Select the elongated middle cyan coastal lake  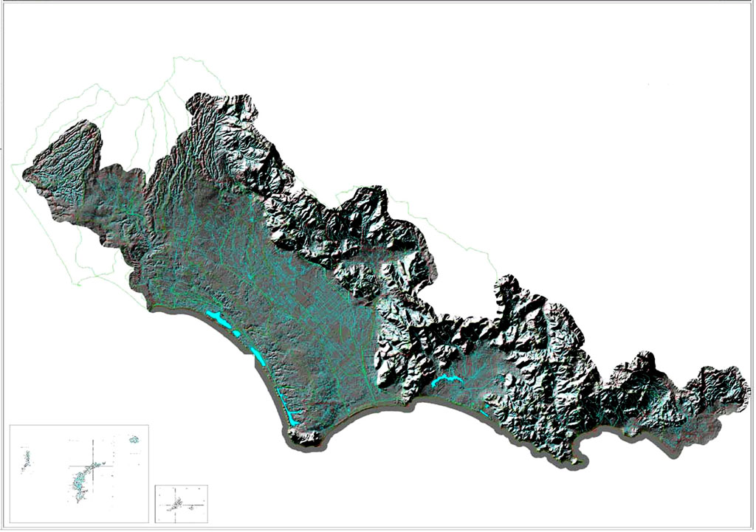(x=258, y=356)
